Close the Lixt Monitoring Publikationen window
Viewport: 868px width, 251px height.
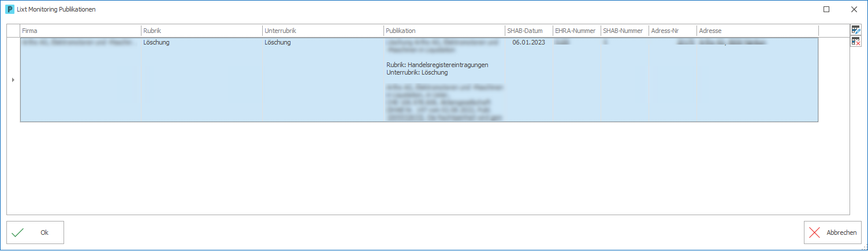click(x=854, y=9)
